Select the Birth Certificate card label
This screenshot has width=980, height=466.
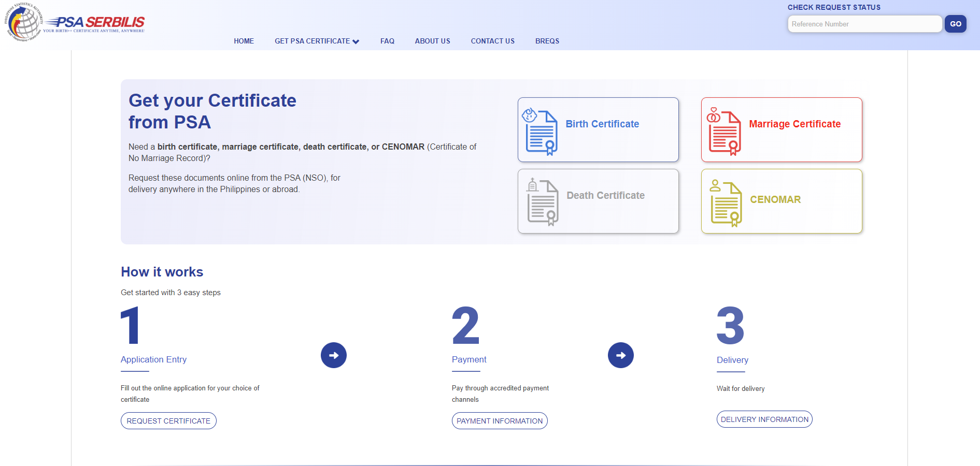pyautogui.click(x=602, y=124)
